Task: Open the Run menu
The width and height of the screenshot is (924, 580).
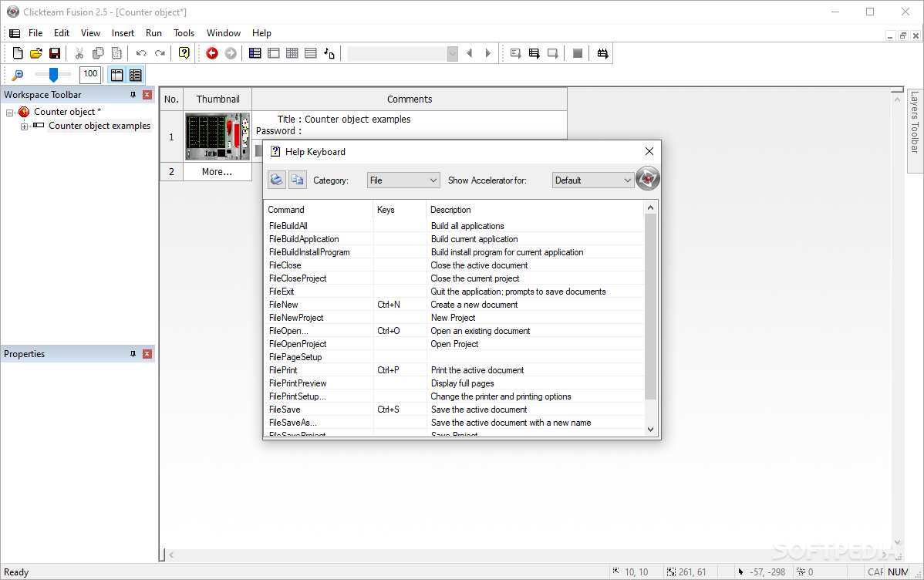Action: pos(153,33)
